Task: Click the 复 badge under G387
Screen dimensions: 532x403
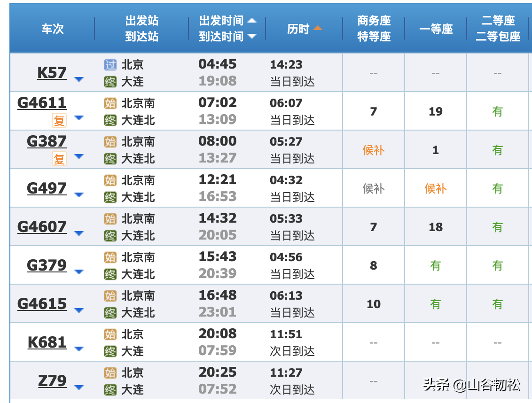Action: pyautogui.click(x=59, y=159)
